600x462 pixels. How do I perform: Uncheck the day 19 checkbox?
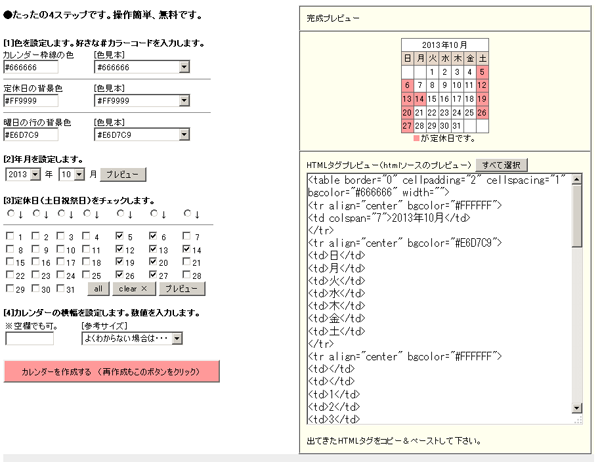pos(119,262)
